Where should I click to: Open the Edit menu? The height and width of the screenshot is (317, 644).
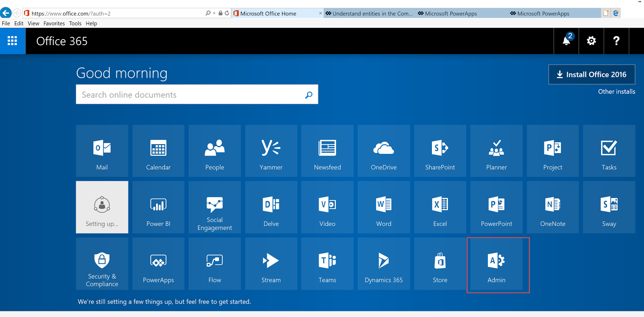19,23
